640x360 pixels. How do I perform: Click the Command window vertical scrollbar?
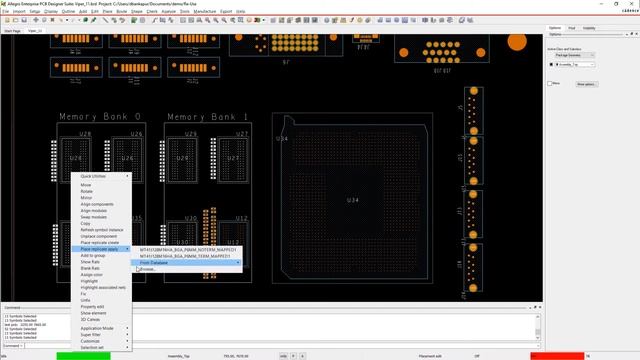[x=538, y=327]
